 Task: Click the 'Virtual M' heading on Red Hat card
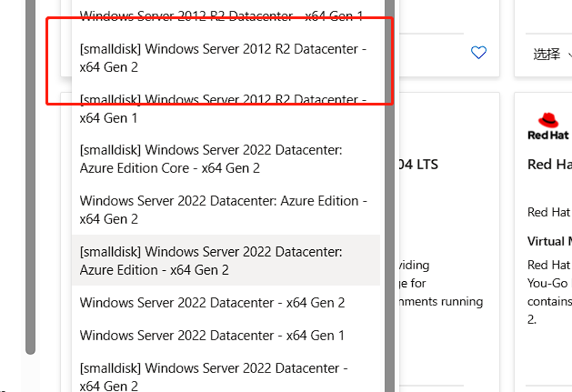pos(549,241)
